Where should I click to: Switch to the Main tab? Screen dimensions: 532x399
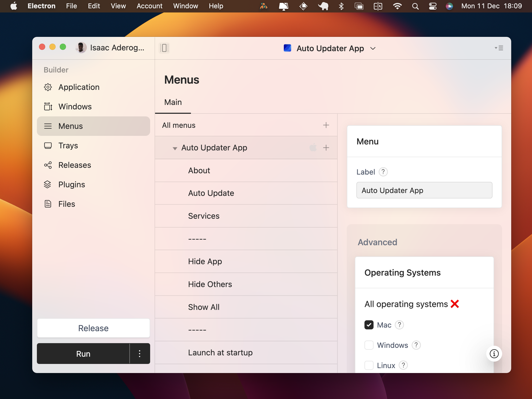tap(173, 102)
